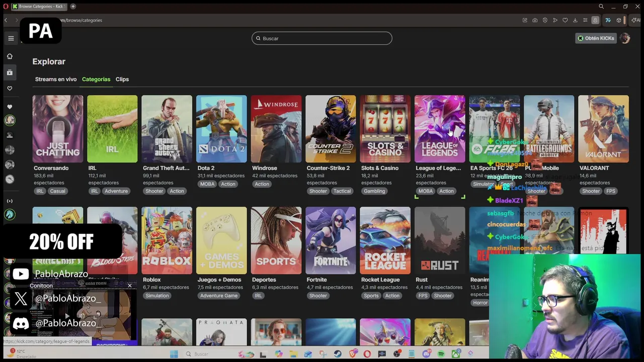This screenshot has height=362, width=644.
Task: Open the browse icon in the sidebar
Action: (x=10, y=72)
